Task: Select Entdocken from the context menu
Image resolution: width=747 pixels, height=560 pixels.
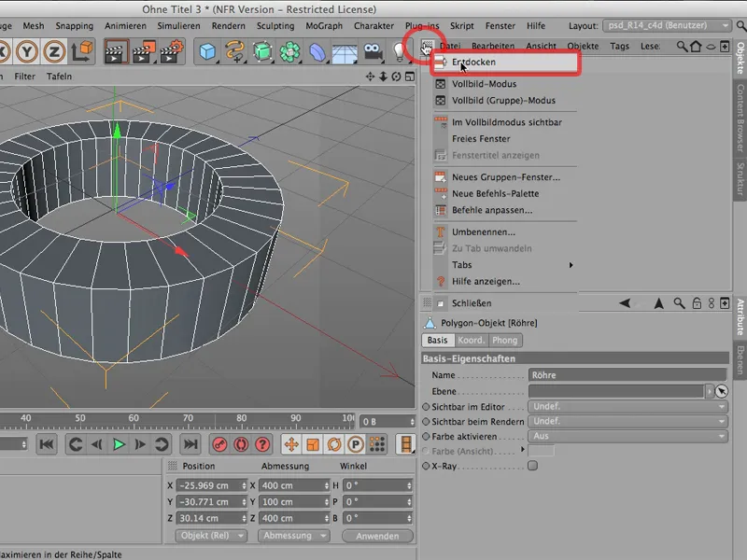Action: (505, 62)
